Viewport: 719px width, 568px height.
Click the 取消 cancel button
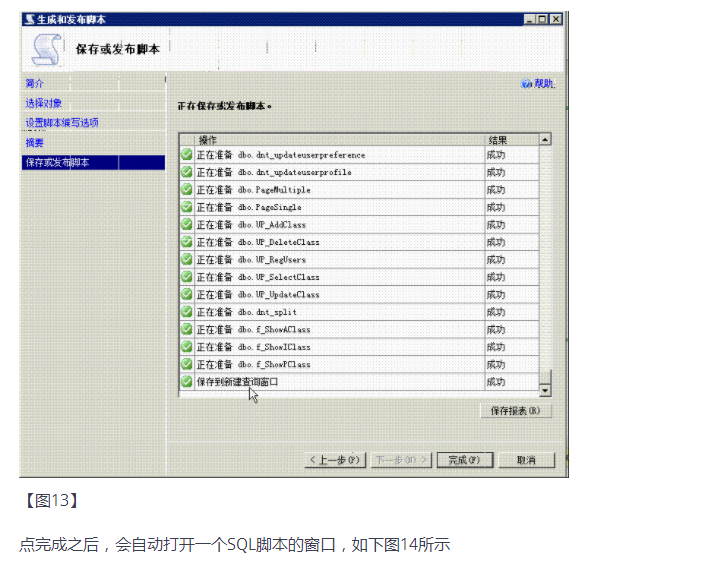pyautogui.click(x=526, y=460)
